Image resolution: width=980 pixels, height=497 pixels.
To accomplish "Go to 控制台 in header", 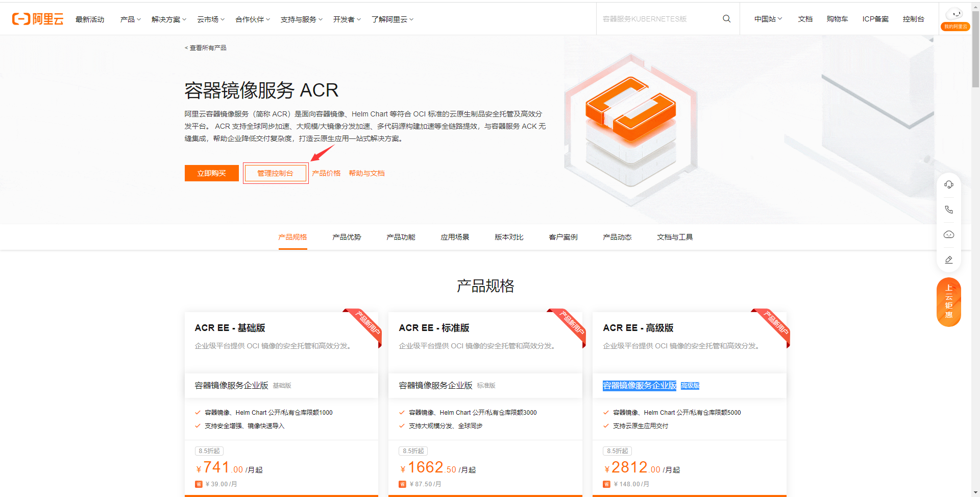I will tap(914, 19).
